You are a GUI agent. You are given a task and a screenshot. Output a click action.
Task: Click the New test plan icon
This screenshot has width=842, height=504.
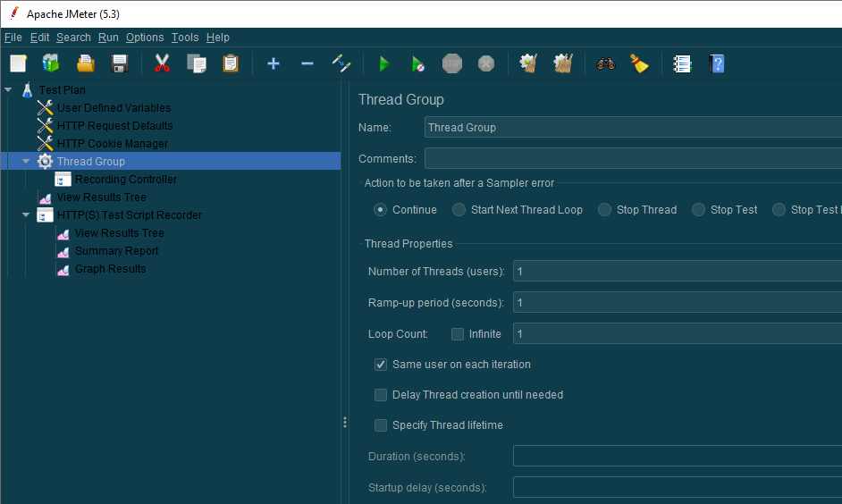tap(18, 63)
